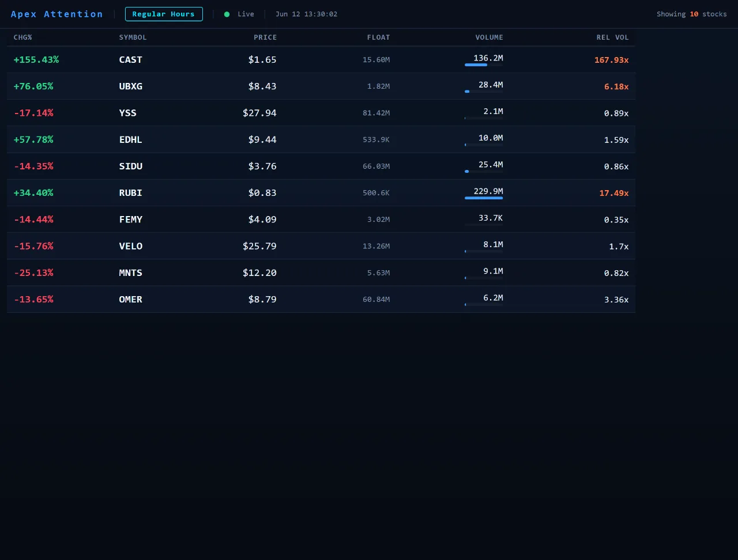
Task: Open the OMER stock symbol
Action: [x=131, y=300]
